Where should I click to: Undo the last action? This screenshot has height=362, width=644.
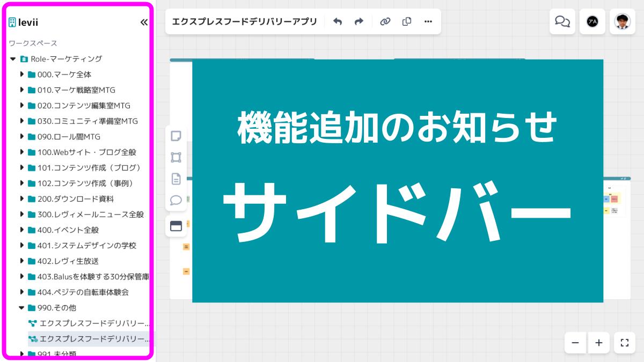click(x=338, y=21)
